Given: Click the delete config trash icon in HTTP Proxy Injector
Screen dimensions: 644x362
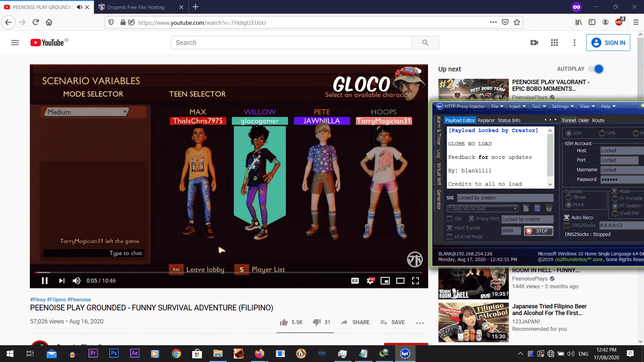Looking at the screenshot, I should pos(549,208).
